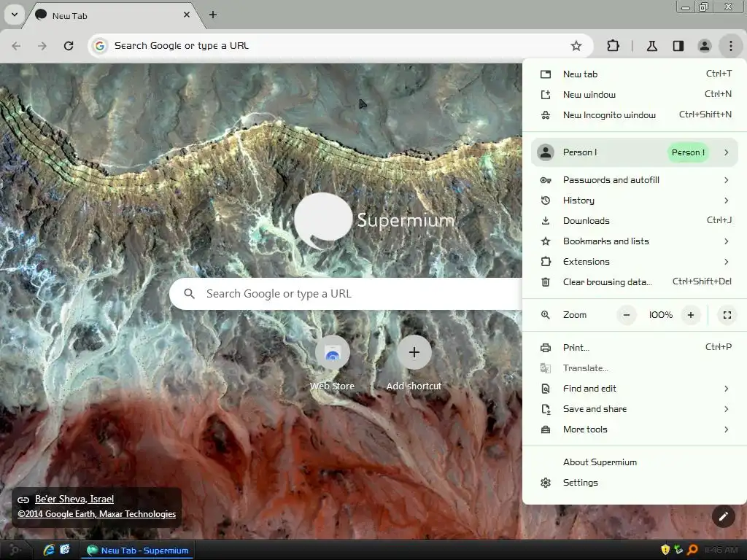This screenshot has width=747, height=560.
Task: Click the network status tray icon
Action: pyautogui.click(x=679, y=550)
